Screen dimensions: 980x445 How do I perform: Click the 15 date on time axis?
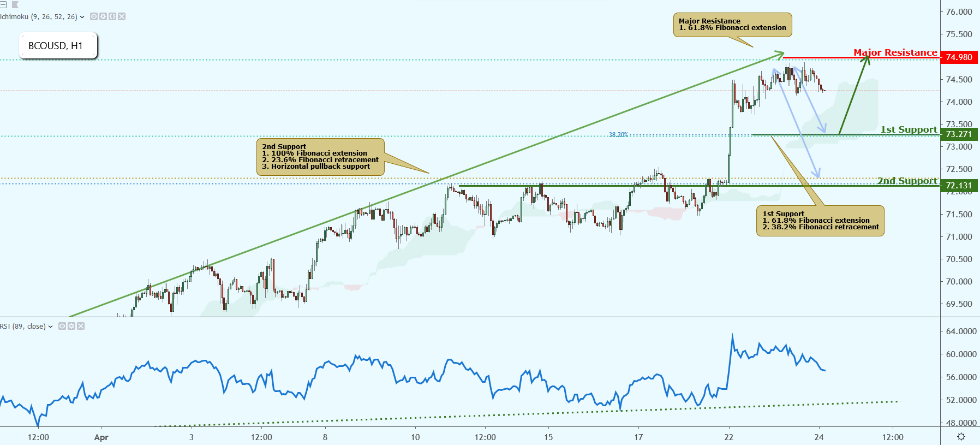tap(548, 437)
